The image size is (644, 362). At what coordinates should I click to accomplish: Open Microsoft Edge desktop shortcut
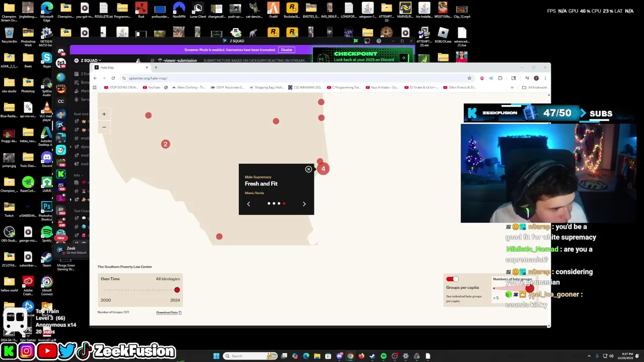click(47, 11)
